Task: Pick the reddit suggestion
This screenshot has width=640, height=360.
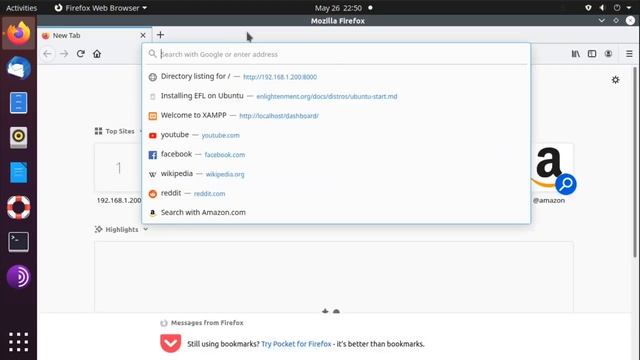Action: (336, 193)
